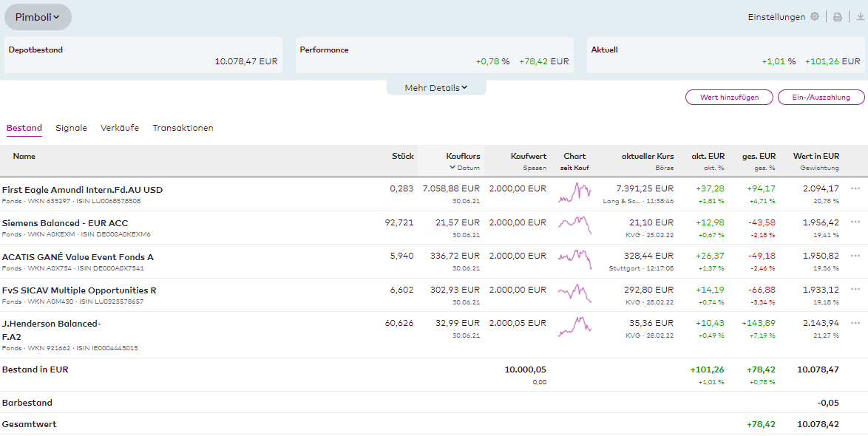Open three-dot menu for First Eagle Amundi
Screen dimensions: 868x436
(855, 188)
